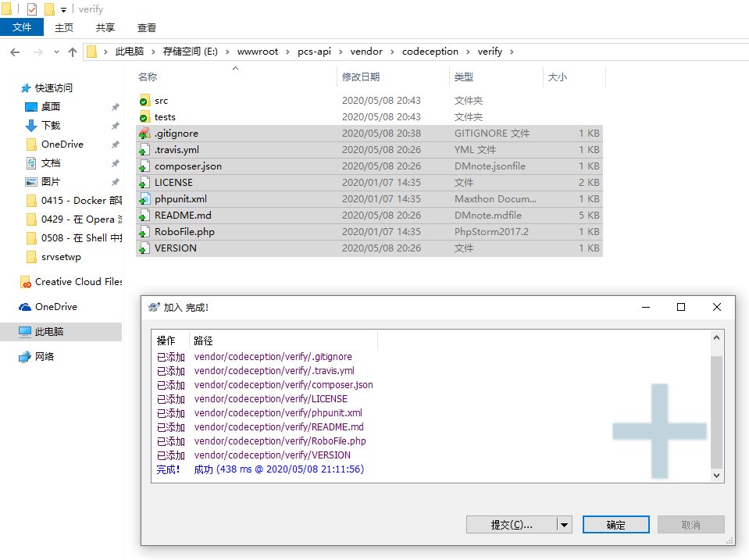Click the log list scroll down arrow
This screenshot has height=560, width=749.
716,475
